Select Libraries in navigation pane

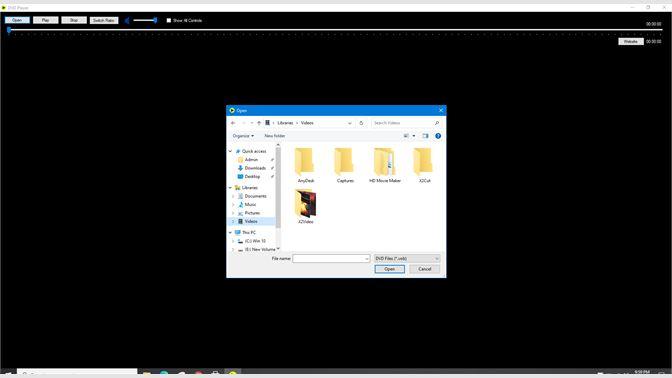[249, 188]
